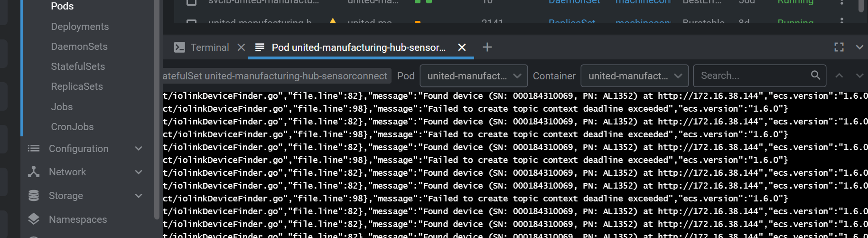The height and width of the screenshot is (238, 868).
Task: Click the log Search input field
Action: (752, 76)
